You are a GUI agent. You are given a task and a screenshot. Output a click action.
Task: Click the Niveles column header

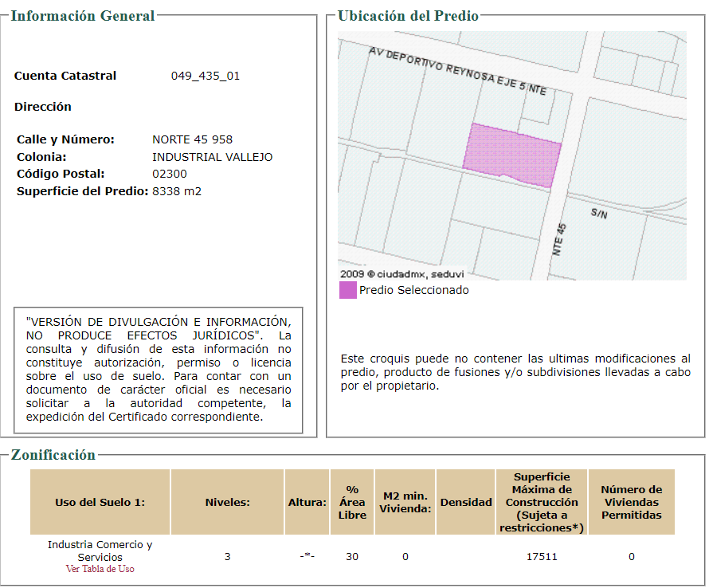(228, 502)
